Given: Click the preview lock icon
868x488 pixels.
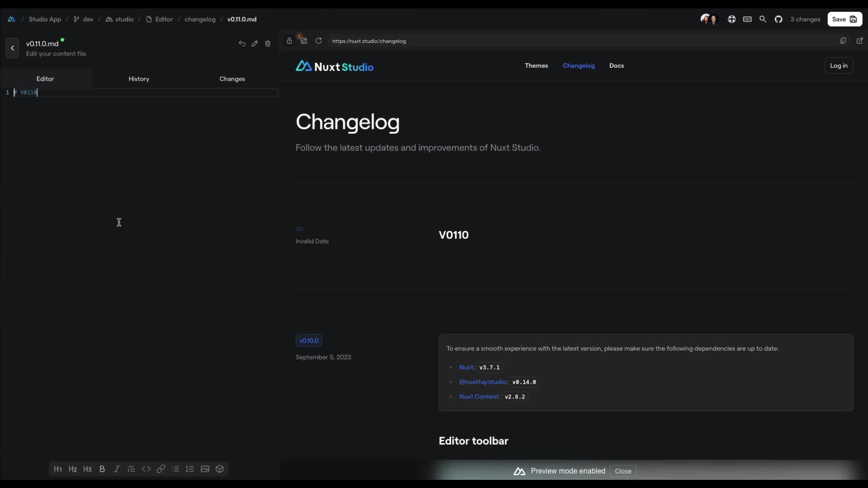Looking at the screenshot, I should tap(289, 41).
